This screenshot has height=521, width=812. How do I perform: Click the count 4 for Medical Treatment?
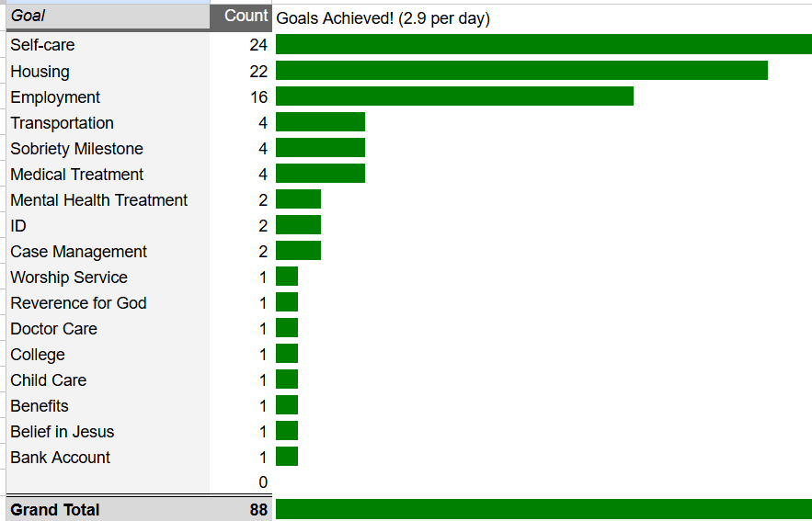tap(263, 175)
